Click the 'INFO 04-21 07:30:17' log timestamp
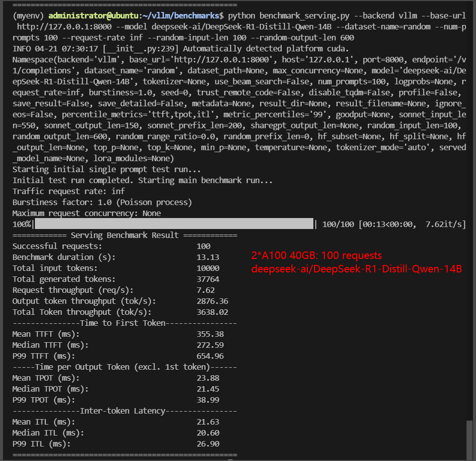476x461 pixels. pyautogui.click(x=55, y=48)
